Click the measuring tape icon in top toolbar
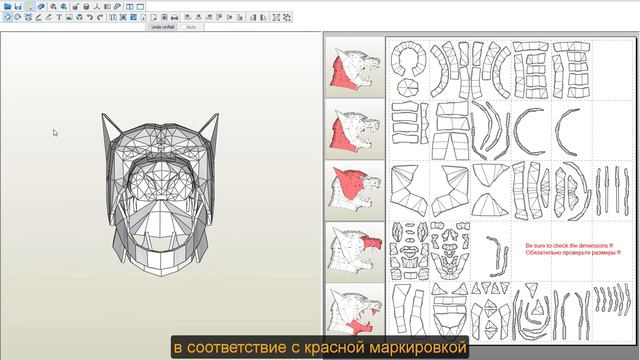The height and width of the screenshot is (360, 640). tap(117, 7)
